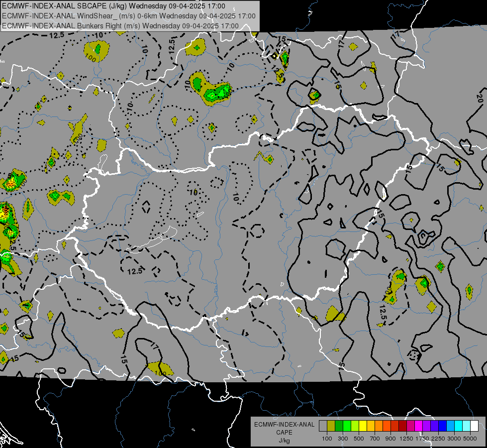This screenshot has height=448, width=487.
Task: Select the pure blue legend swatch
Action: point(443,426)
